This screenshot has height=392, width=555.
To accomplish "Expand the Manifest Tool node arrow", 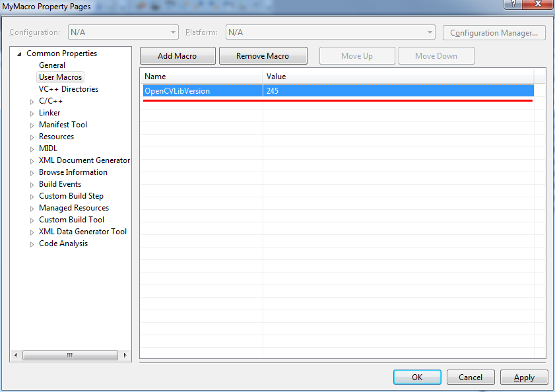I will pos(32,125).
